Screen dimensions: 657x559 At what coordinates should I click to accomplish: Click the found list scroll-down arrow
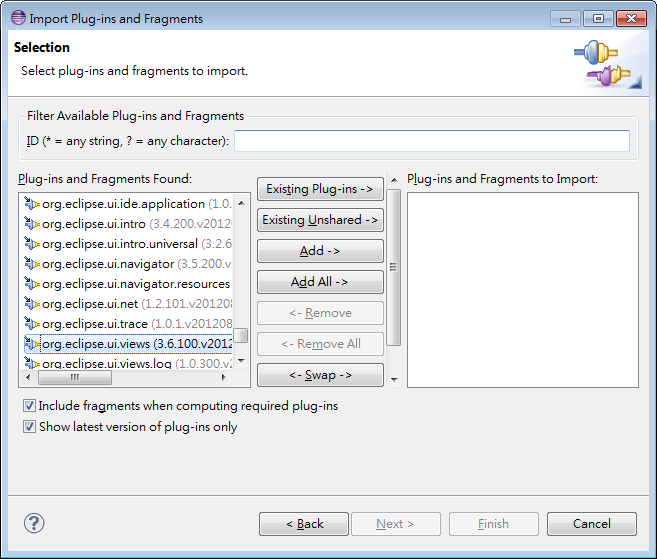241,360
